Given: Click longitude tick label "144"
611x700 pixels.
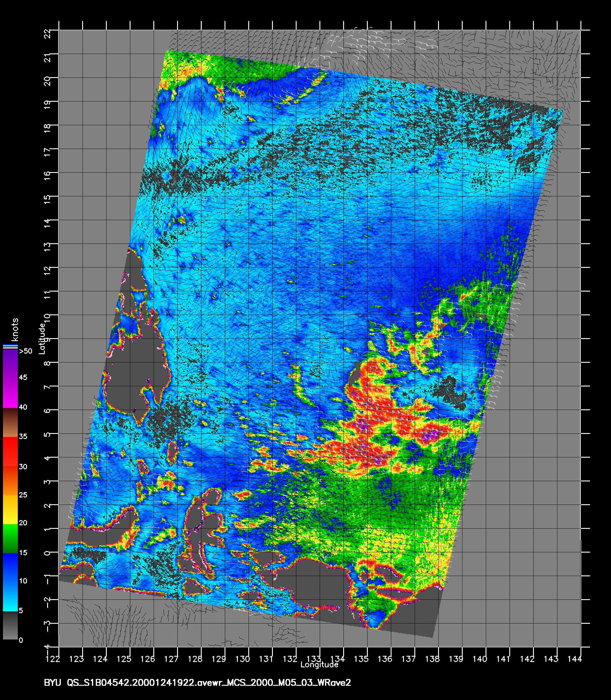Looking at the screenshot, I should click(x=575, y=659).
